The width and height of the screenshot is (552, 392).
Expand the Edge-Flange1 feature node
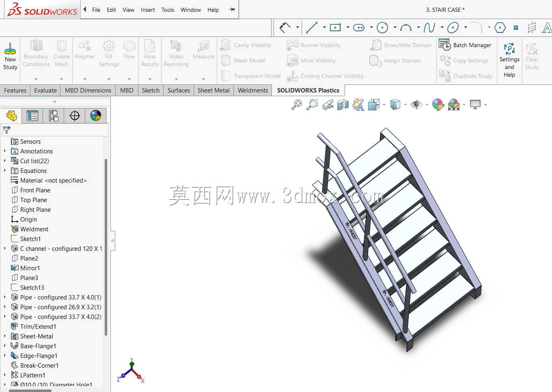tap(5, 355)
